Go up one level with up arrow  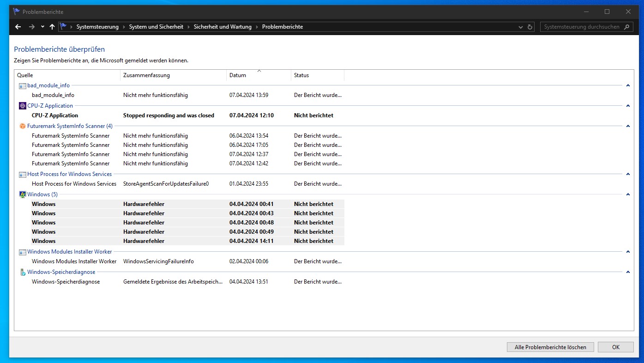click(x=52, y=27)
